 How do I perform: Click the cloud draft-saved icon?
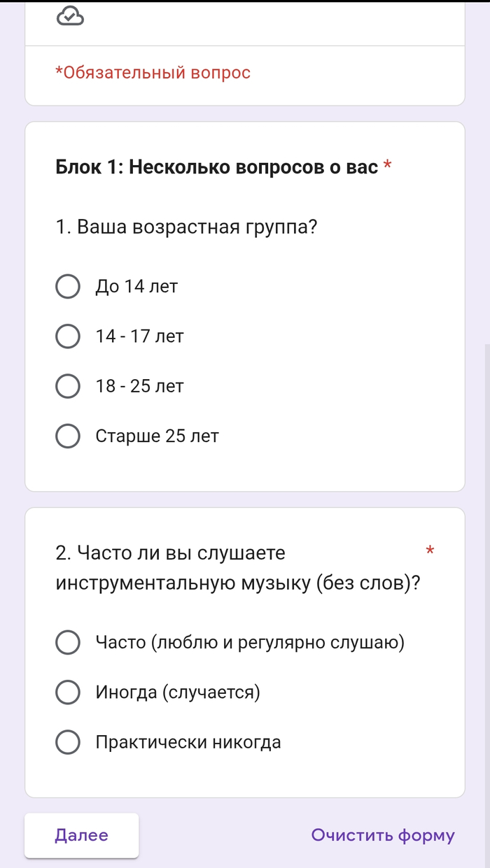pyautogui.click(x=70, y=15)
